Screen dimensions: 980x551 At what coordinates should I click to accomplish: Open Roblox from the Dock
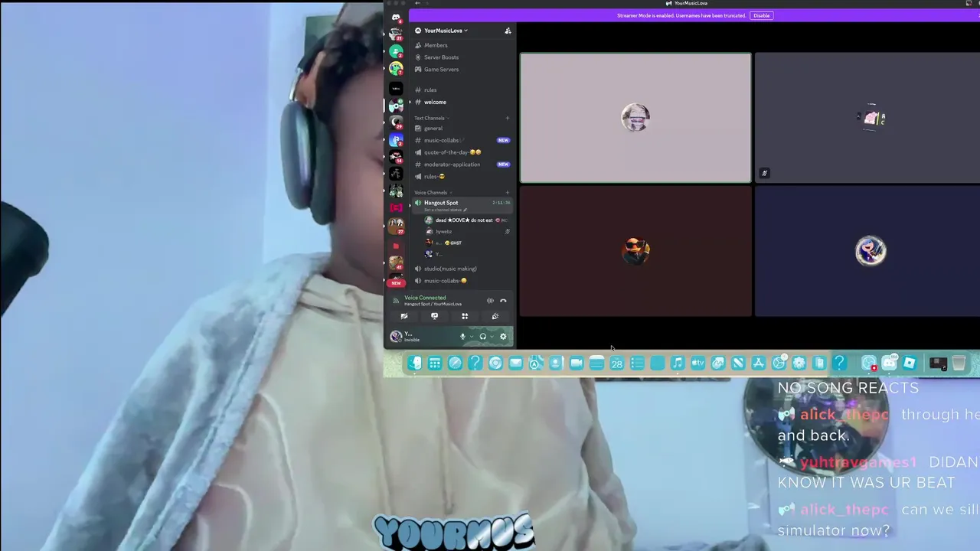[x=910, y=364]
